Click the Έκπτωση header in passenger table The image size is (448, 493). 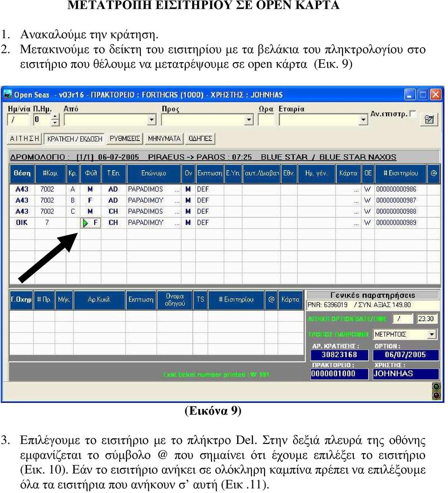click(x=210, y=174)
